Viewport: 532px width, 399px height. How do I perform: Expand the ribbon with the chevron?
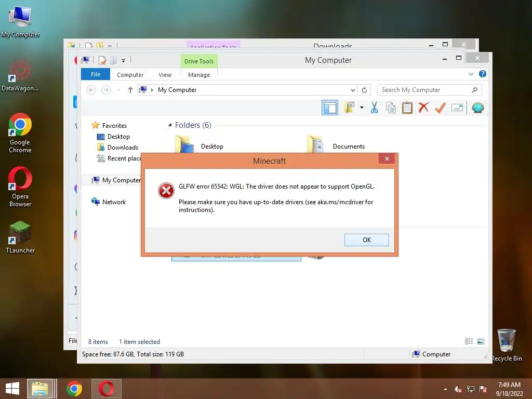pyautogui.click(x=471, y=74)
